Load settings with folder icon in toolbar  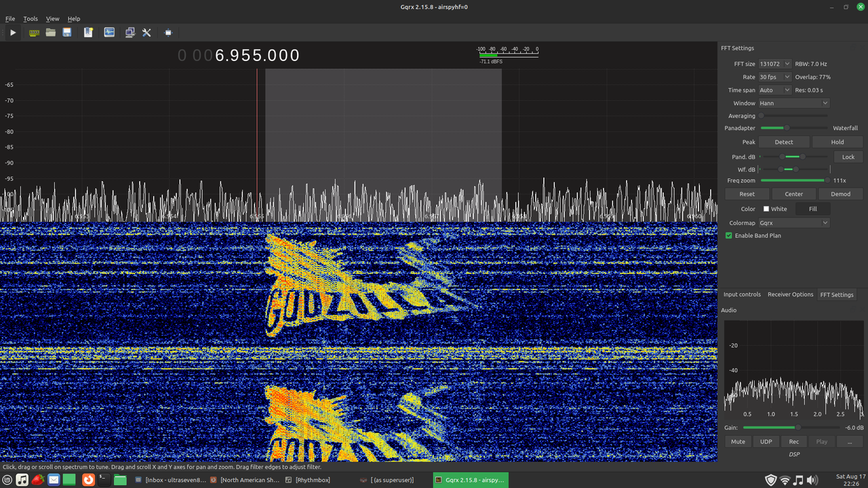pos(51,33)
